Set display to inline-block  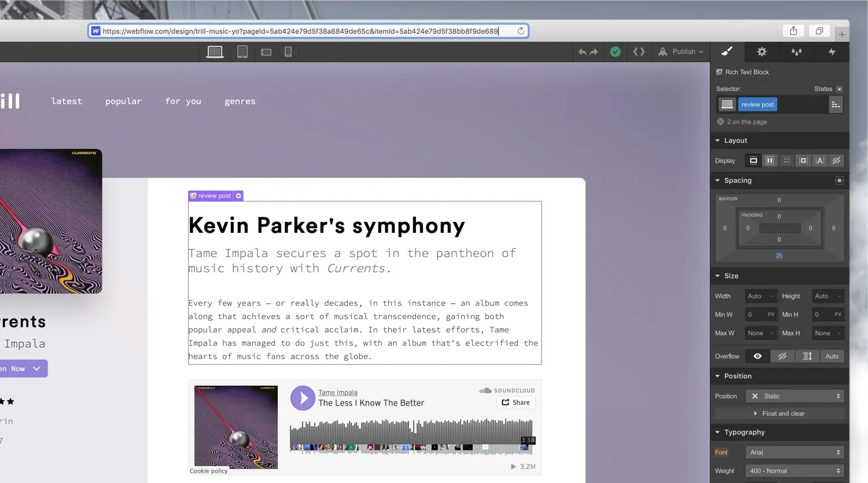coord(803,160)
